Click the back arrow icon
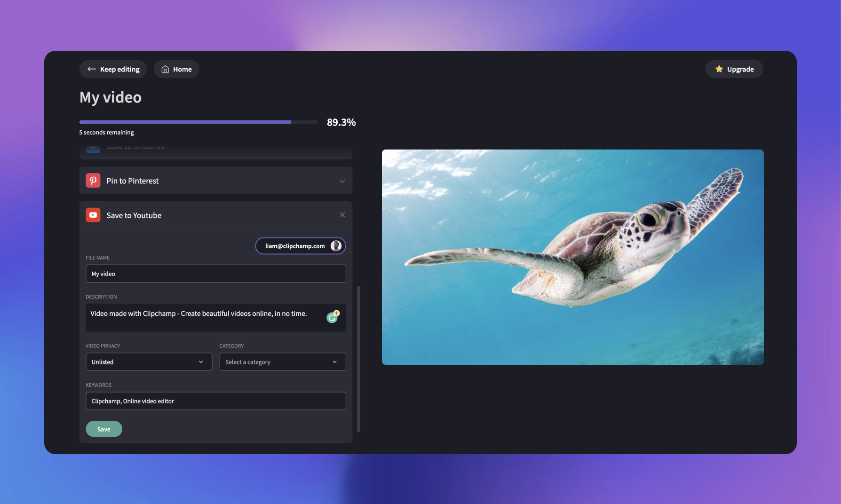The width and height of the screenshot is (841, 504). (92, 69)
